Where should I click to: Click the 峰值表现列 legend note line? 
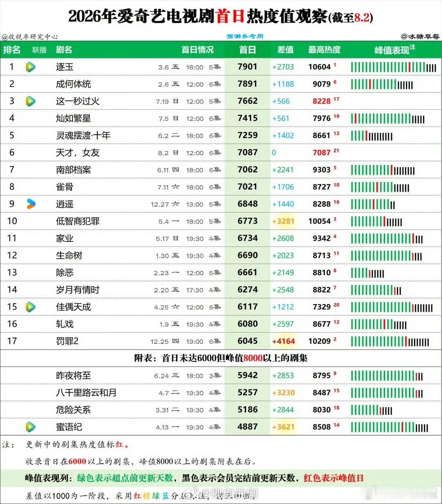click(194, 478)
